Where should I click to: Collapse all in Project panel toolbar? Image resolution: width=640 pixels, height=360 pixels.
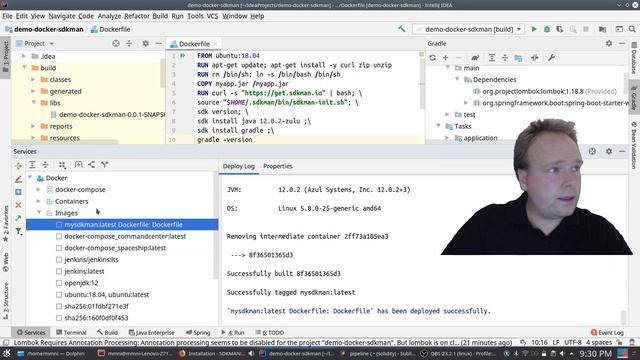[x=129, y=43]
